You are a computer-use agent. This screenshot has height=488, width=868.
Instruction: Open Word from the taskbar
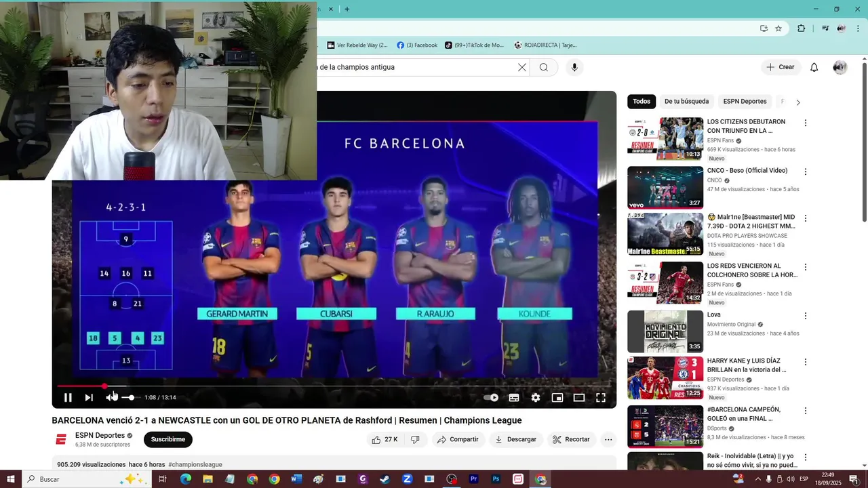(x=296, y=479)
